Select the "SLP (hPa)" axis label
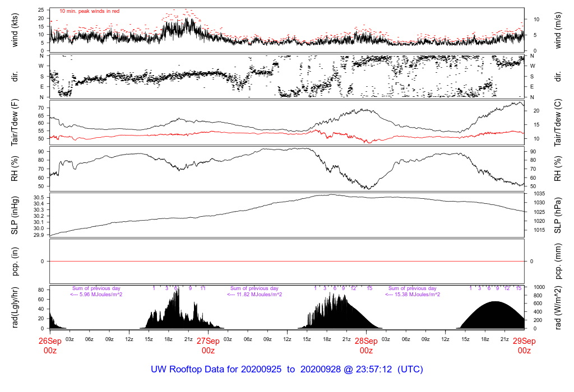The image size is (574, 392). [558, 215]
